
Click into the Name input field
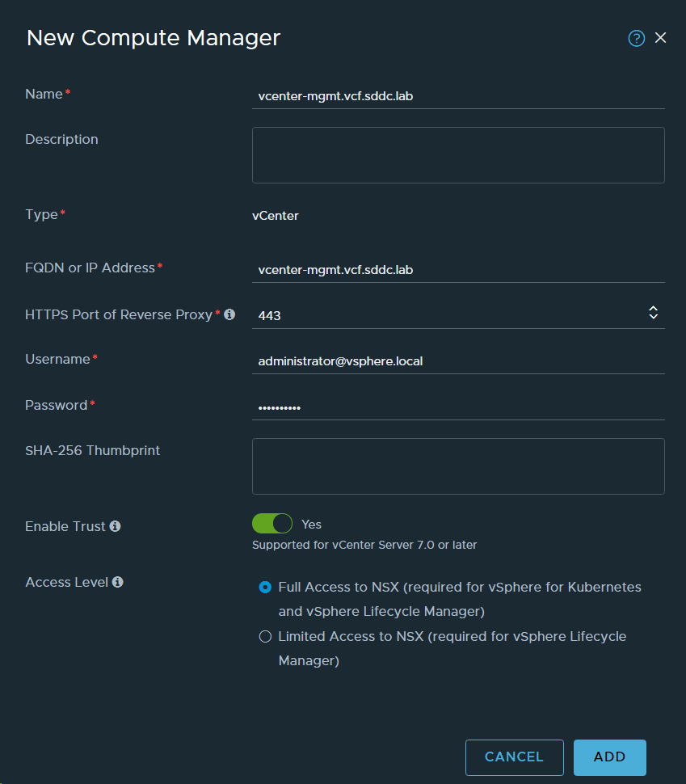(457, 95)
